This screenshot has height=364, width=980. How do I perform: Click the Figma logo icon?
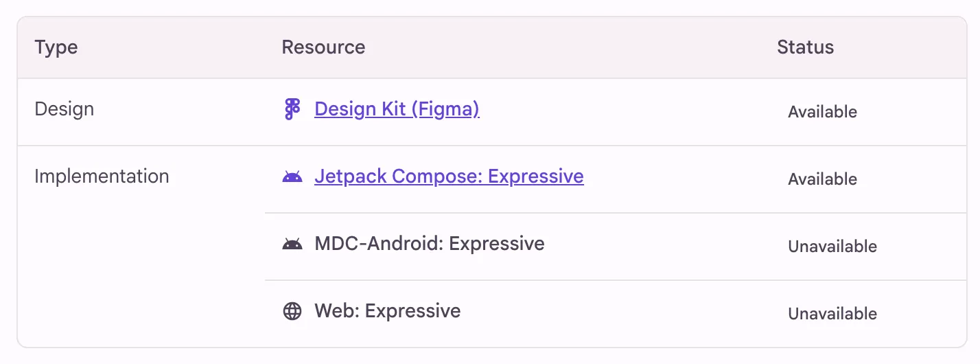pyautogui.click(x=292, y=109)
